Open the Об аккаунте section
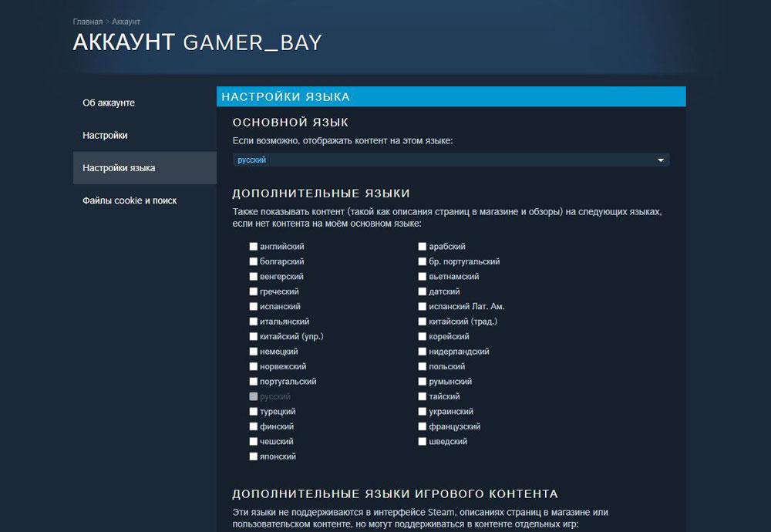771x532 pixels. 109,103
